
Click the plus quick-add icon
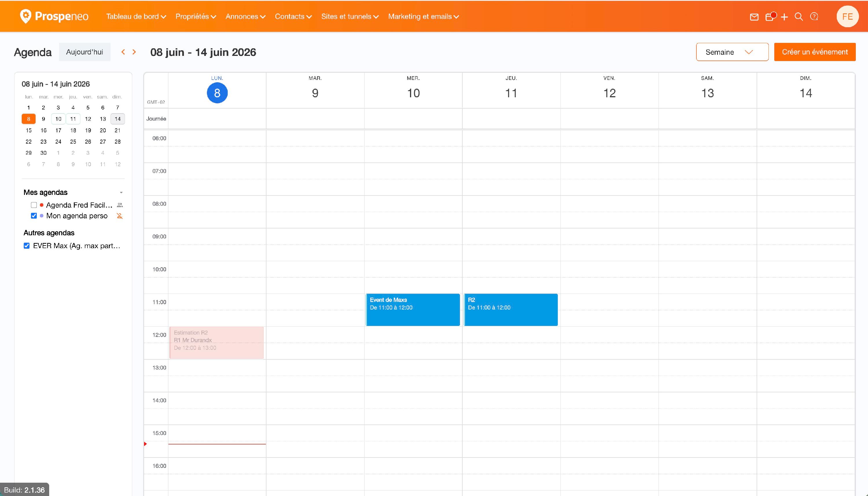pyautogui.click(x=784, y=17)
